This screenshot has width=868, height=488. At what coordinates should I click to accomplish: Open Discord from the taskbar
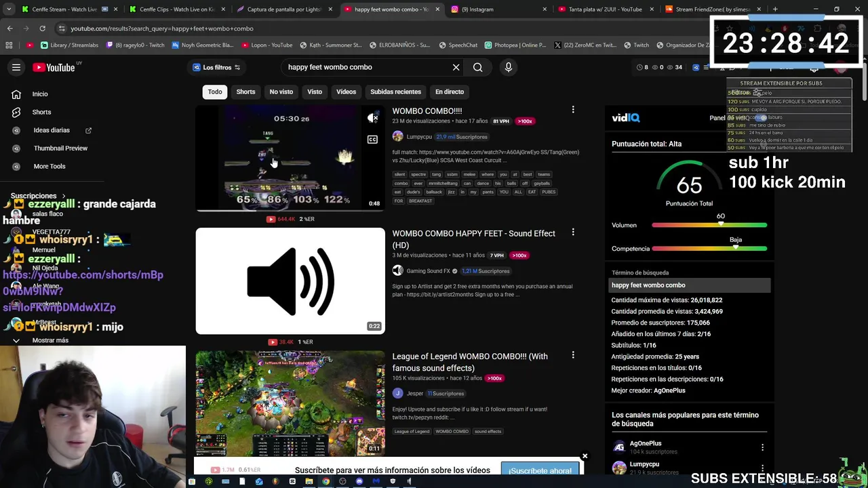[359, 481]
